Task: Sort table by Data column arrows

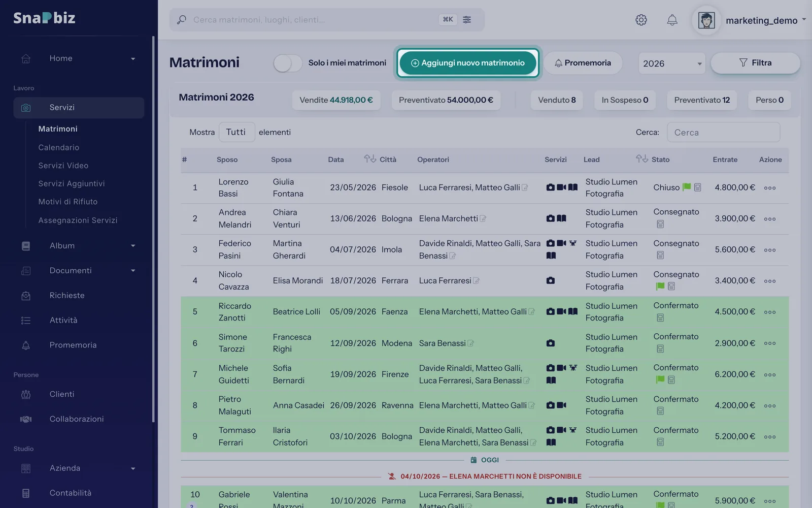Action: click(x=370, y=159)
